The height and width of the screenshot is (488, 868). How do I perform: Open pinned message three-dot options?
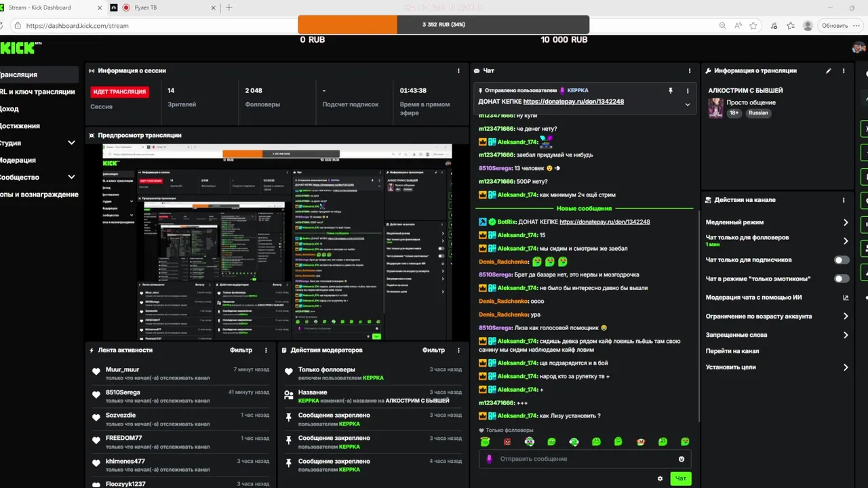[688, 90]
